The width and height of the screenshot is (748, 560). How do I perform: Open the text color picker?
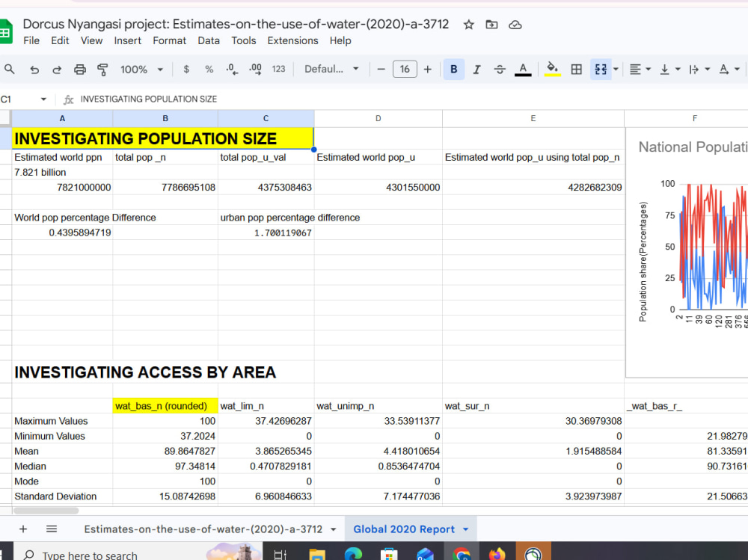coord(523,70)
